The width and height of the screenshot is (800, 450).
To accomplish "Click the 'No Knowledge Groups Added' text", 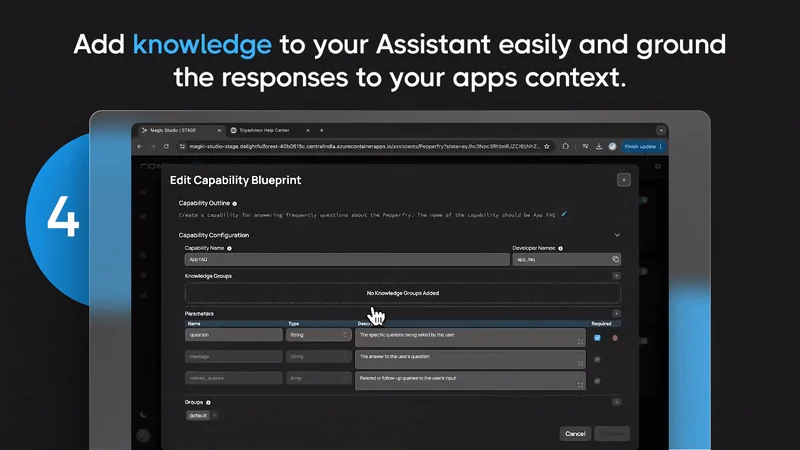I will (x=403, y=293).
